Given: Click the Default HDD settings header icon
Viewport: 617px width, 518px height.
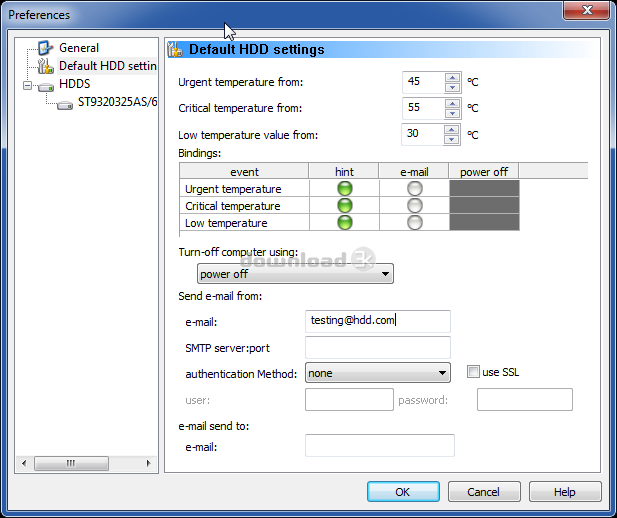Looking at the screenshot, I should pos(176,49).
